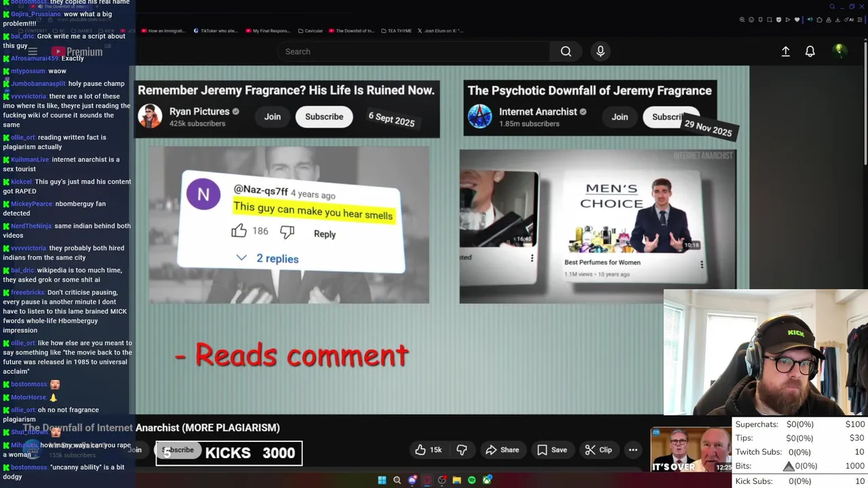Open YouTube upload/create icon
This screenshot has width=868, height=488.
click(x=785, y=52)
